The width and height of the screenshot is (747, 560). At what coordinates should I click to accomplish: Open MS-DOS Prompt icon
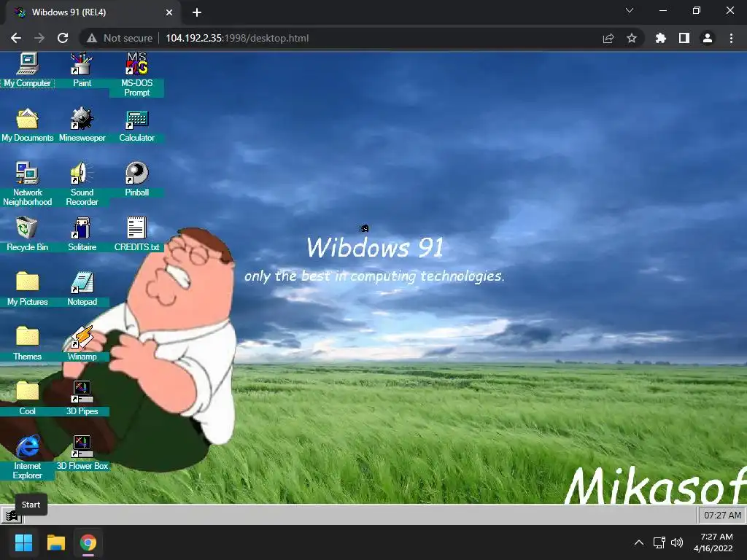[136, 74]
